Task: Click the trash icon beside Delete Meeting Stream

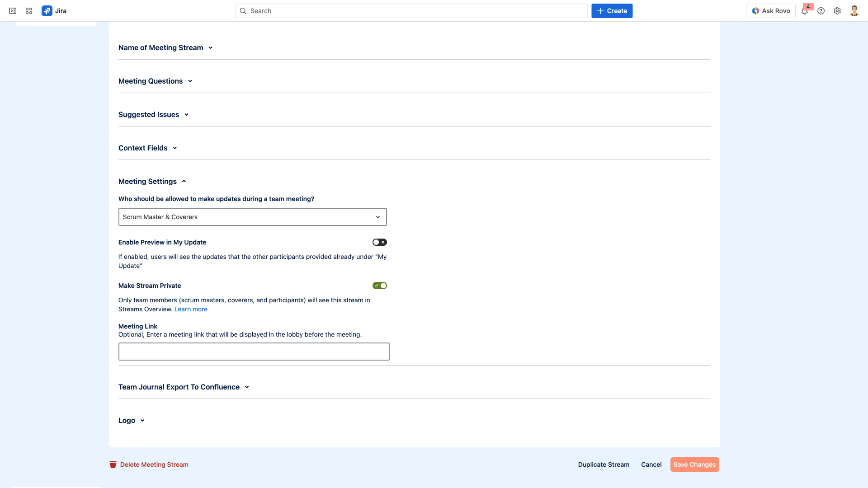Action: [x=113, y=464]
